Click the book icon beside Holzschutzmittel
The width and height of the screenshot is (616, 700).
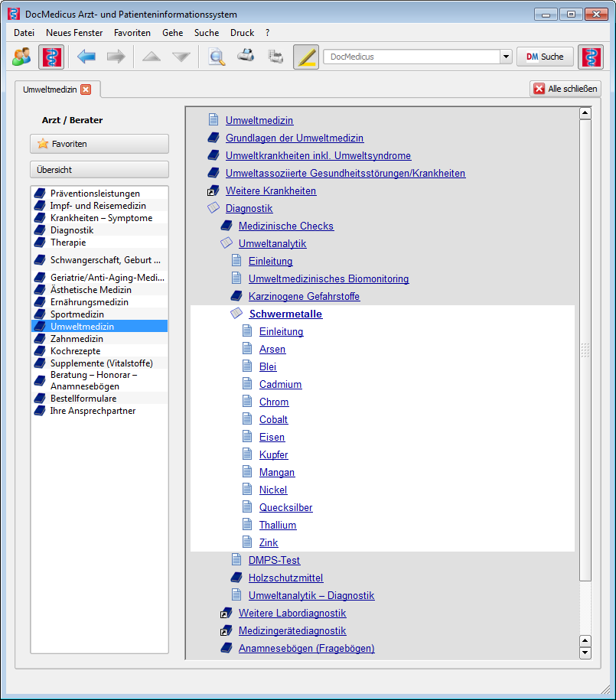tap(236, 578)
